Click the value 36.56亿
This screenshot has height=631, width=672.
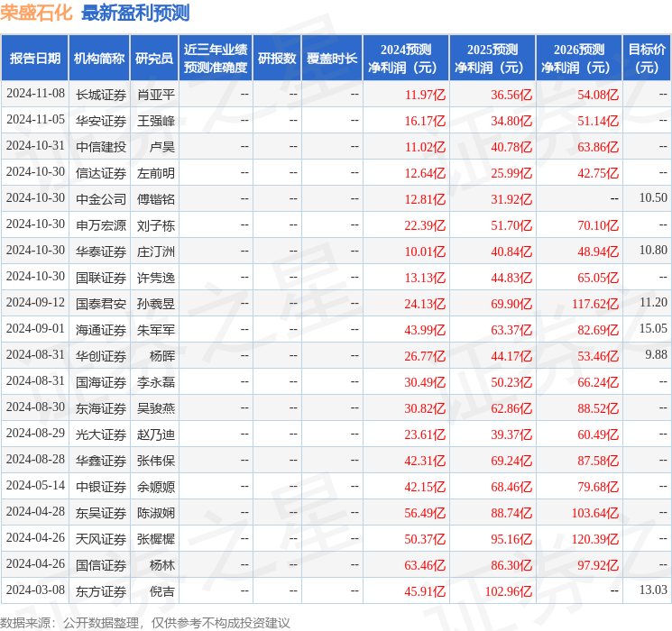coord(511,95)
